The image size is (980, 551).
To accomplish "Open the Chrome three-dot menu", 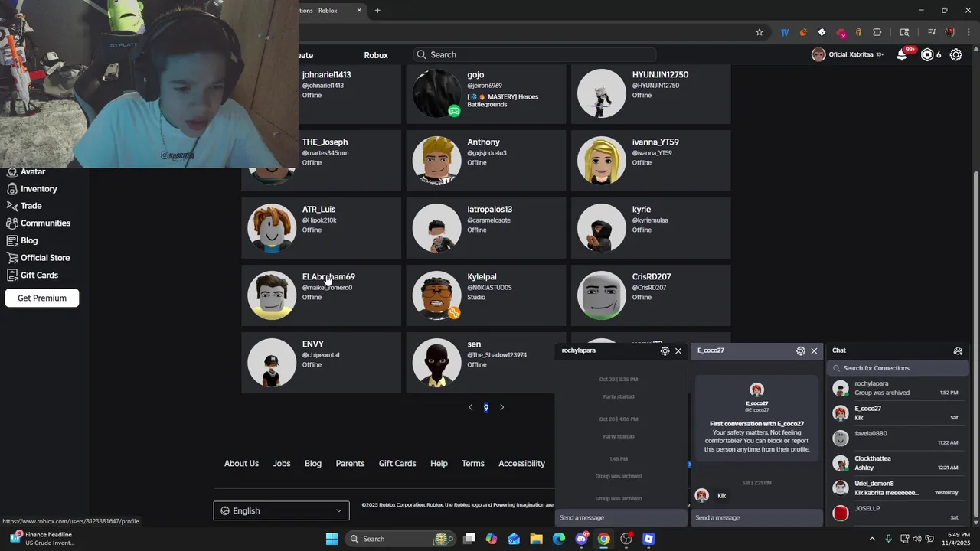I will (x=969, y=32).
